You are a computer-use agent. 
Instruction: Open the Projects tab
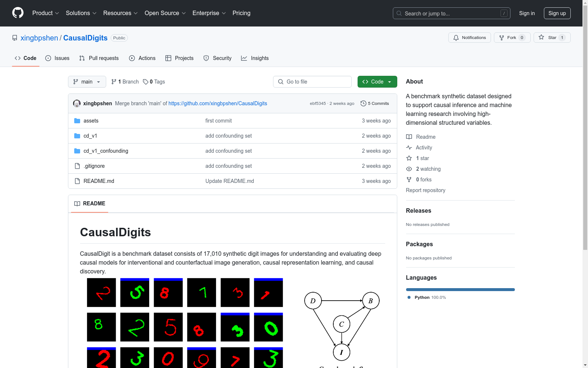179,58
